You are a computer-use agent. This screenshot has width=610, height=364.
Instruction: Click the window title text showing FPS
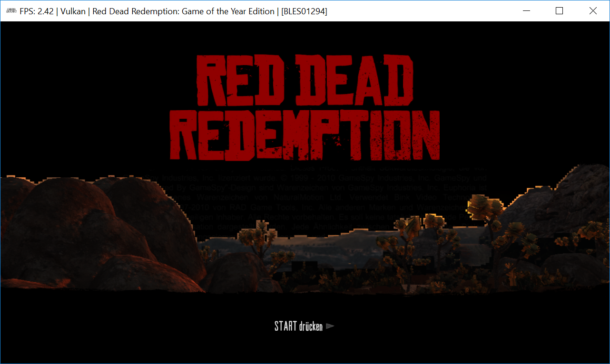coord(173,11)
